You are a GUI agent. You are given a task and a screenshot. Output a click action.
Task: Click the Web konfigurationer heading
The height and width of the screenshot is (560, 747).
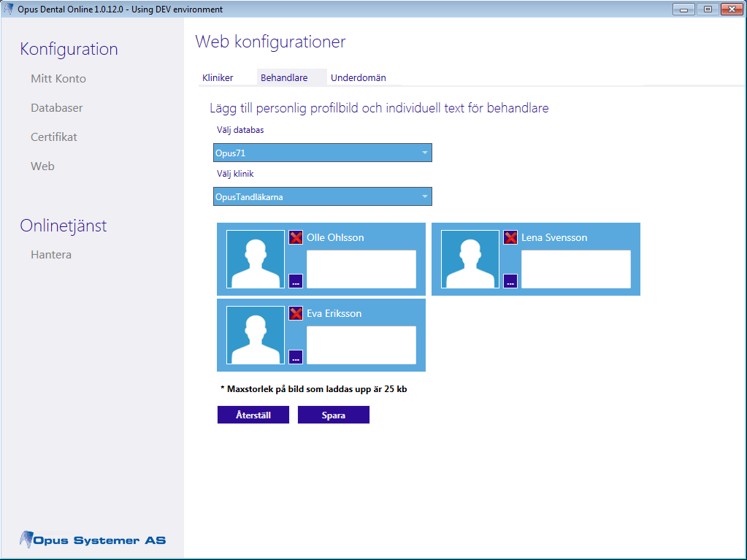(270, 42)
